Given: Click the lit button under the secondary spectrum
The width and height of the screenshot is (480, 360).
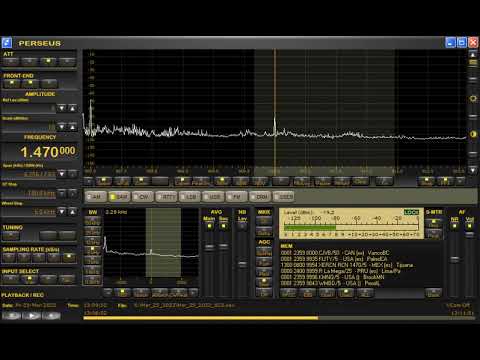Looking at the screenshot, I should (122, 293).
